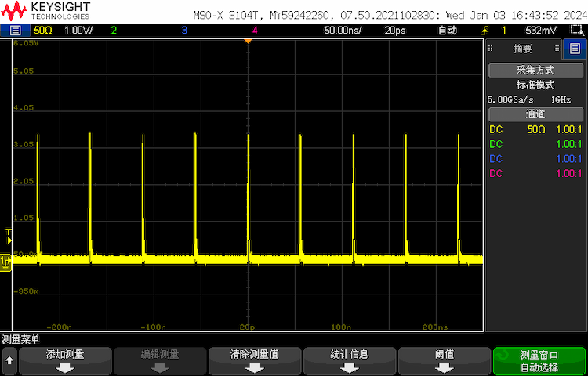The image size is (588, 376).
Task: Toggle 测量窗口 自动选择 softkey
Action: click(539, 360)
